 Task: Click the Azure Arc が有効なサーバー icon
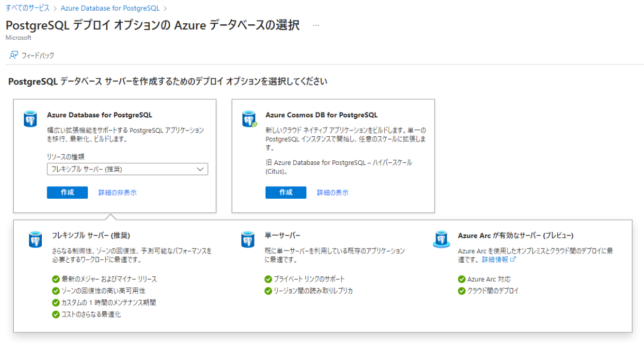[x=441, y=239]
